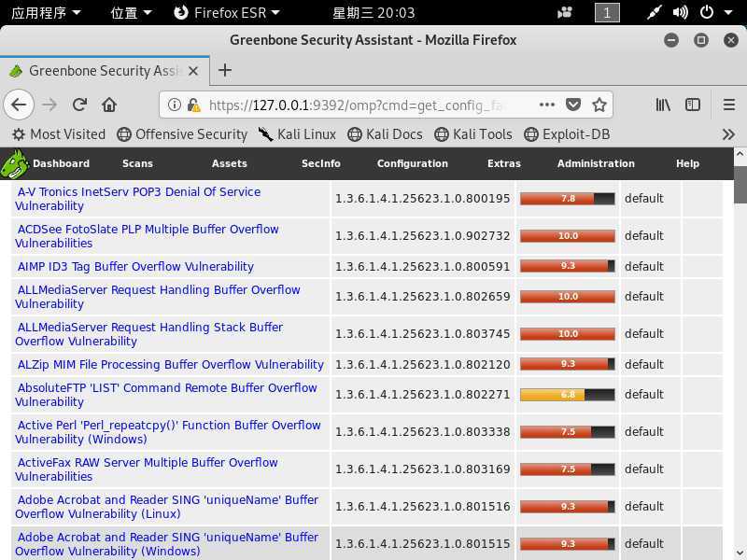Open the Administration menu

click(596, 163)
